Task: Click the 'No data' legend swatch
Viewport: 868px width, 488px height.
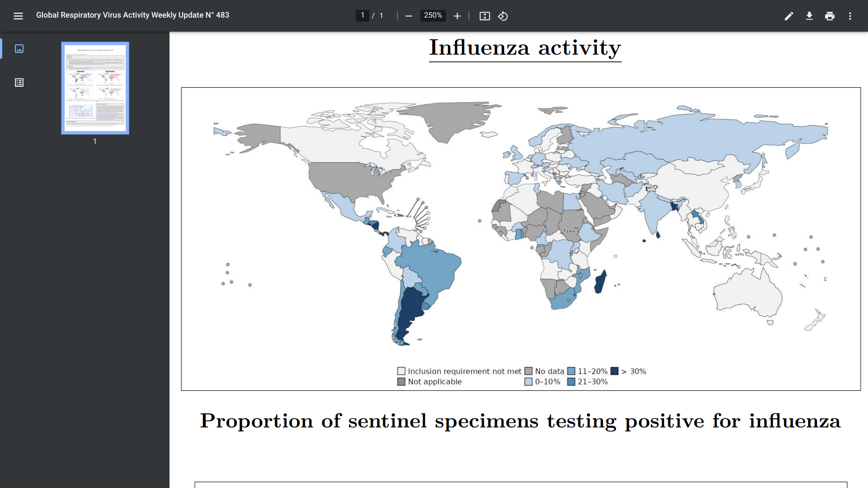Action: pos(528,371)
